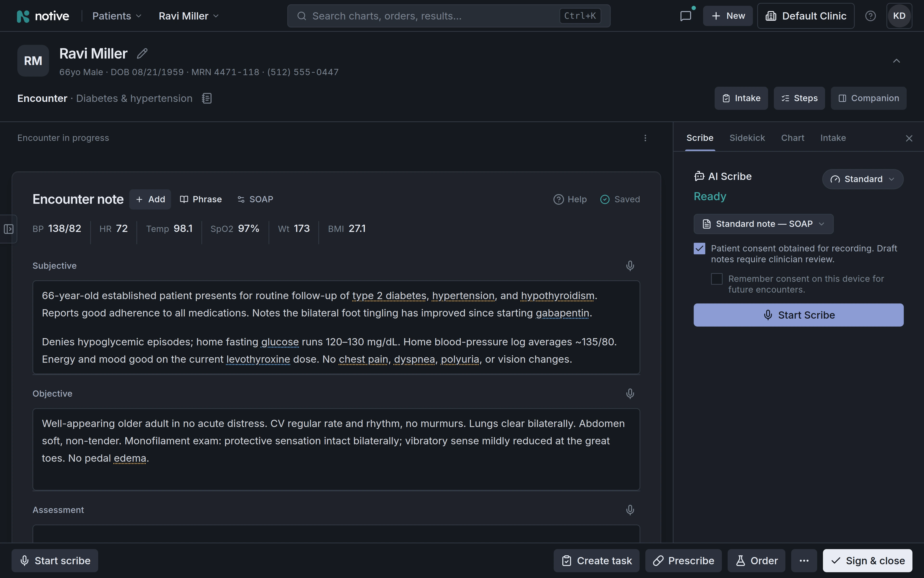Click the Intake button in header

click(741, 98)
